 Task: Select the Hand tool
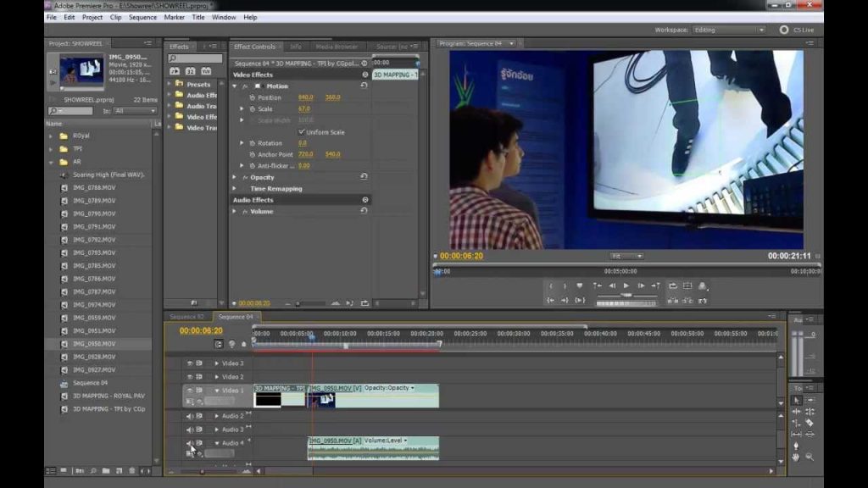point(797,457)
